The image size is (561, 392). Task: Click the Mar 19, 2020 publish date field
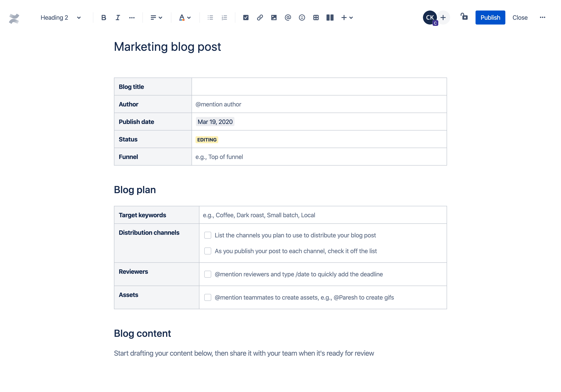point(215,122)
